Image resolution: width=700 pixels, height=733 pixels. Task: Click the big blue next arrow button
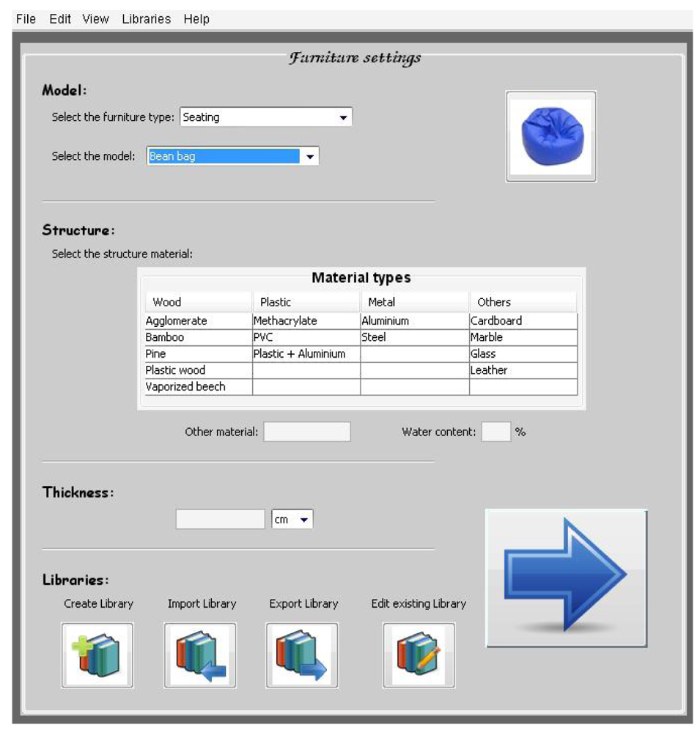[567, 578]
